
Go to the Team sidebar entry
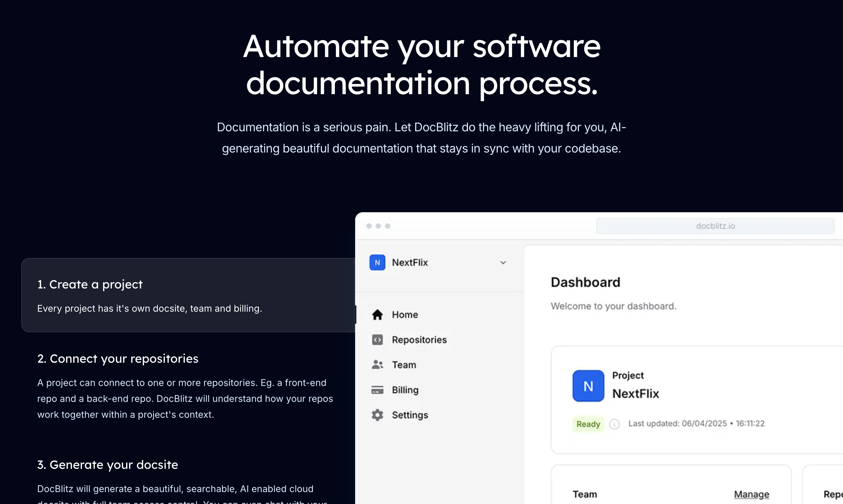pos(404,365)
